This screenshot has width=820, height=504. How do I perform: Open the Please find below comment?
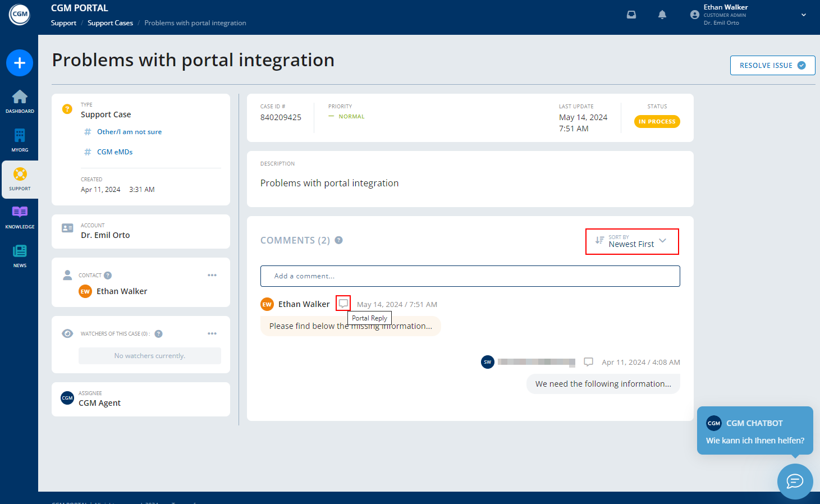[x=351, y=326]
